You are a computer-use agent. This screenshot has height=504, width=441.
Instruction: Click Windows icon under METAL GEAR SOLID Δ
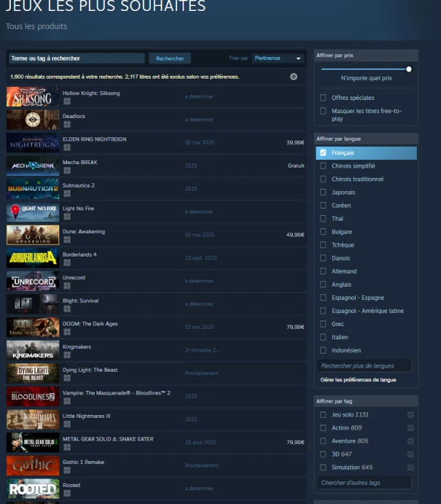point(67,447)
